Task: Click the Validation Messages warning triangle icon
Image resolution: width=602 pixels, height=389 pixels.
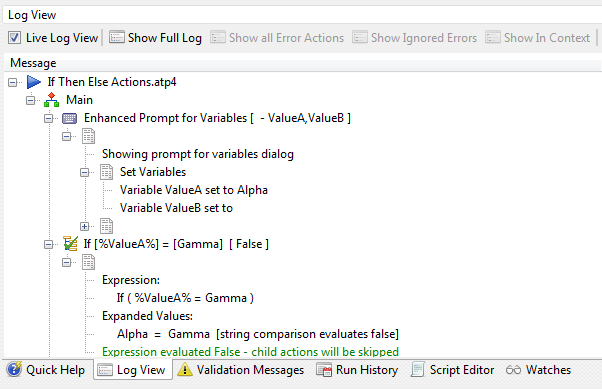Action: tap(185, 369)
